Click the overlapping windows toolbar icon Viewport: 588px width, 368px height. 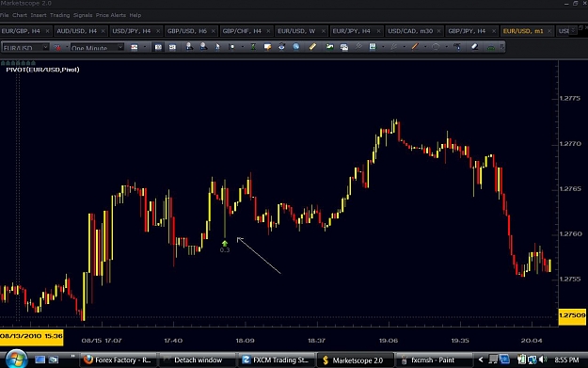(x=344, y=47)
